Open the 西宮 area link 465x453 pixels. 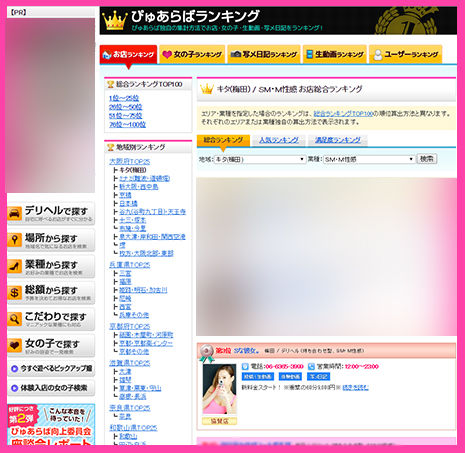point(125,307)
